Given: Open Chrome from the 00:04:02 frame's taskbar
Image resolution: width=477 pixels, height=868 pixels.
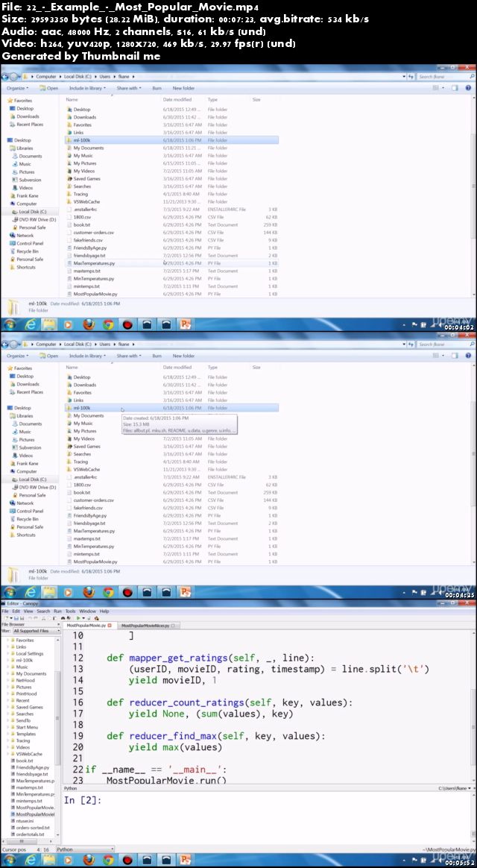Looking at the screenshot, I should (x=108, y=325).
